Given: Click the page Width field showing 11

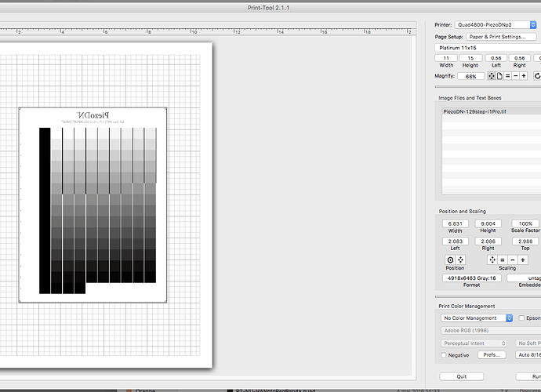Looking at the screenshot, I should click(x=446, y=58).
